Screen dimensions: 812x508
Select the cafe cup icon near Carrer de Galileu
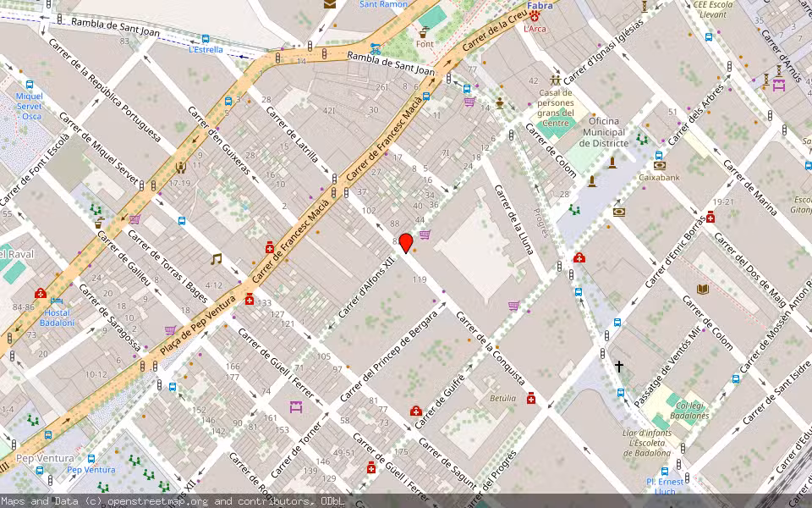[99, 223]
